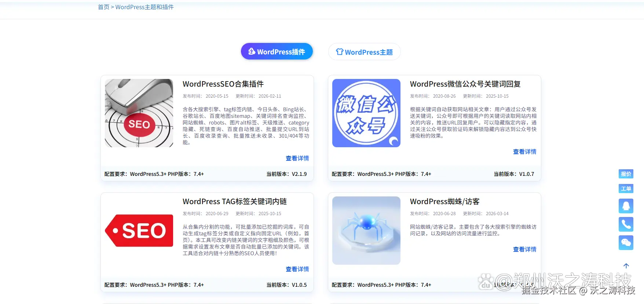The width and height of the screenshot is (644, 304).
Task: Click the 当前版本: V2.1.9 text
Action: coord(286,174)
